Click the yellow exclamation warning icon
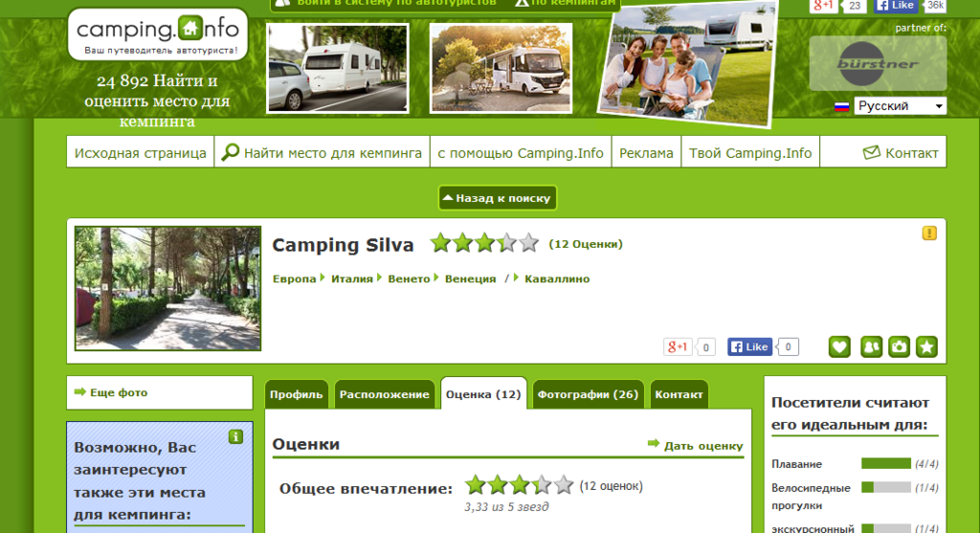The height and width of the screenshot is (533, 980). tap(929, 233)
